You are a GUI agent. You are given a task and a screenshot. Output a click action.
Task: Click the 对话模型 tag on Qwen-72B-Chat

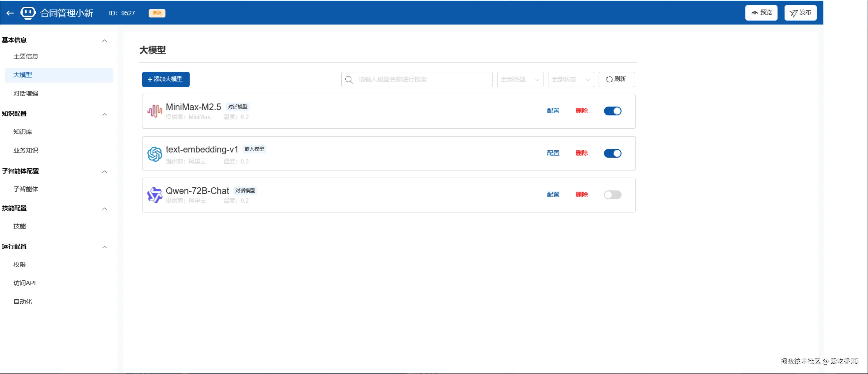point(245,191)
